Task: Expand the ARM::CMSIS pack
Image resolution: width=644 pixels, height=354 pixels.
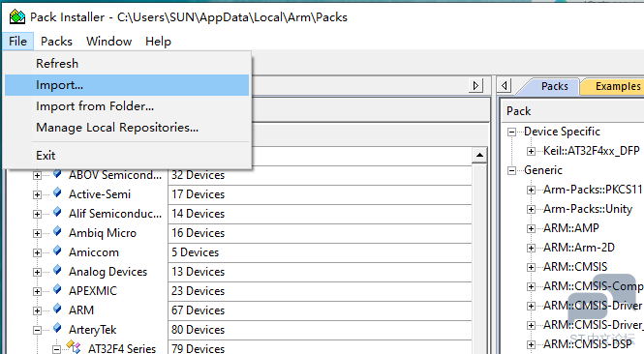Action: pos(531,267)
